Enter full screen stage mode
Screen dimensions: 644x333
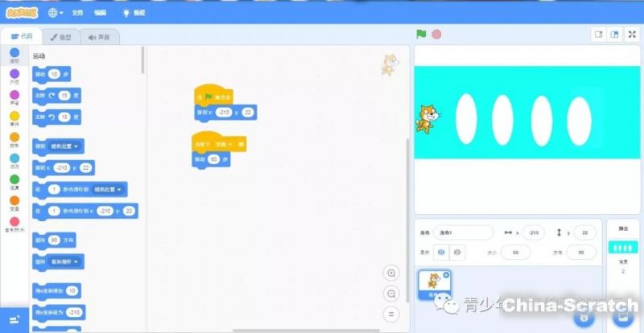point(632,35)
